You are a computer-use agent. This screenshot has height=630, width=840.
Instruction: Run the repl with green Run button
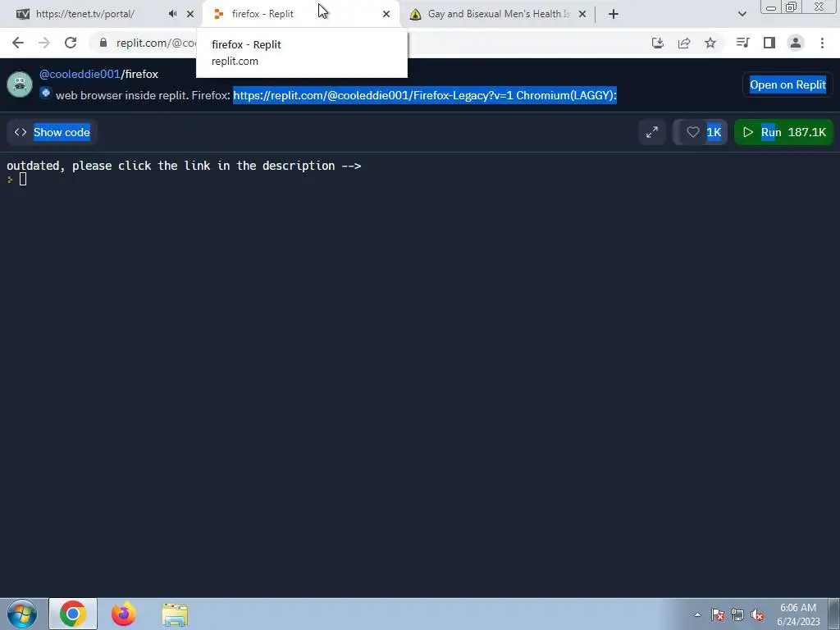pyautogui.click(x=783, y=132)
